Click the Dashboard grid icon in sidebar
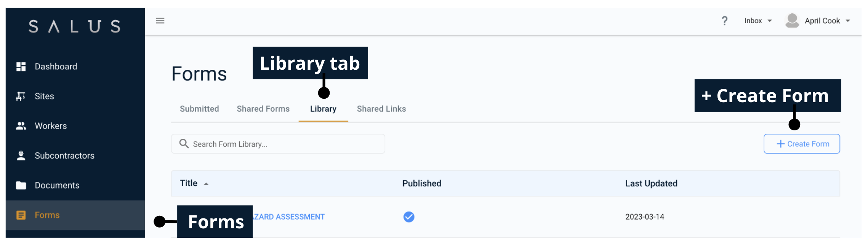868x247 pixels. tap(21, 67)
